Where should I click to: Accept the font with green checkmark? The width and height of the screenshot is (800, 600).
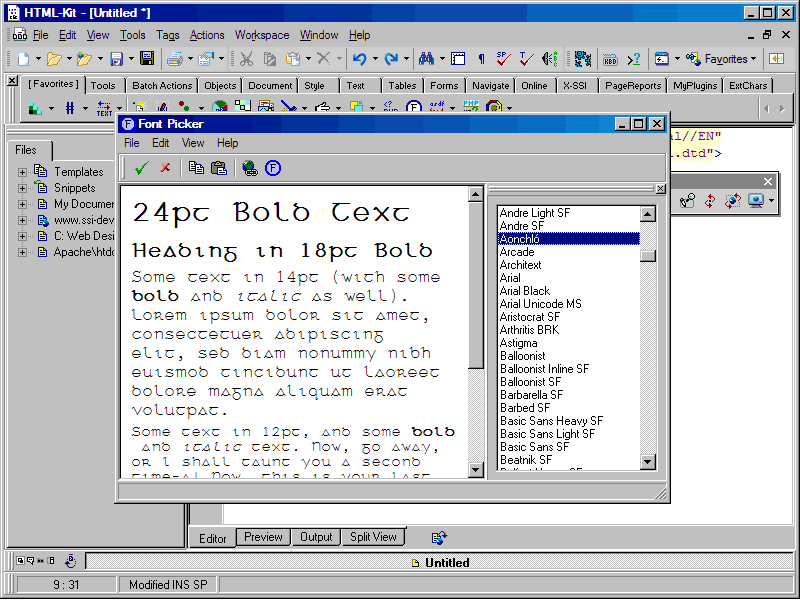[x=141, y=168]
